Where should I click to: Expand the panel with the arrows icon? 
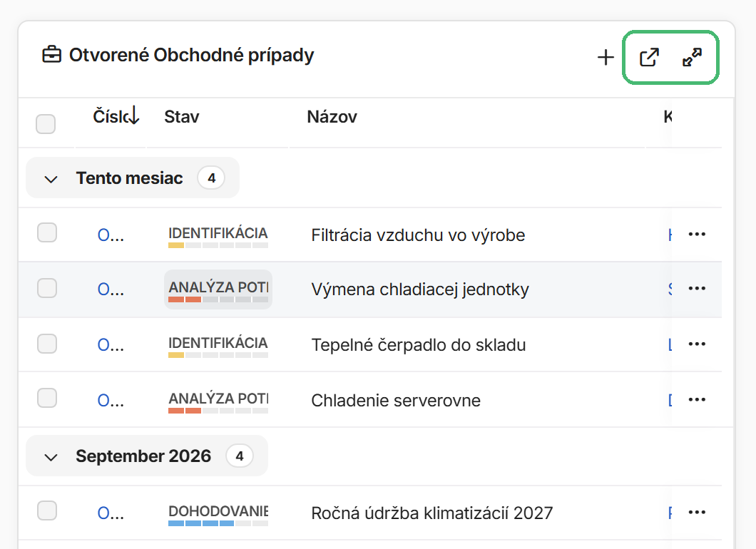click(x=692, y=57)
